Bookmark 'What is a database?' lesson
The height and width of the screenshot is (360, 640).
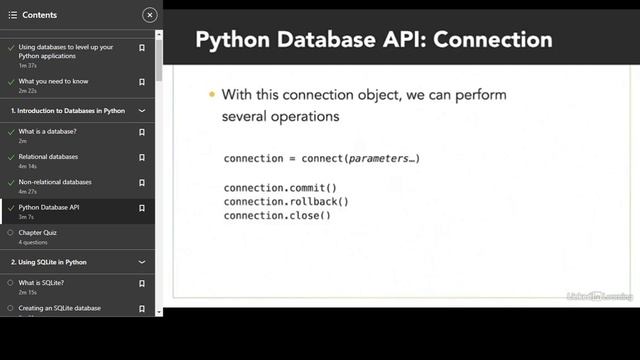(142, 132)
